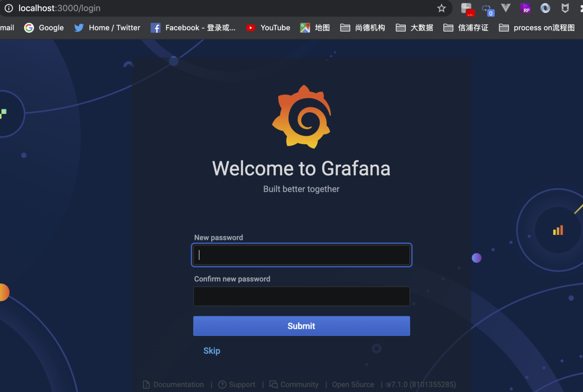Open the Vue devtools extension icon
Screen dimensions: 583x392
(506, 8)
